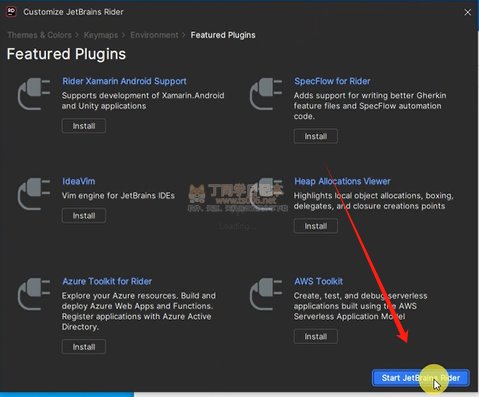The width and height of the screenshot is (479, 397).
Task: Open the Heap Allocations Viewer title link
Action: [x=342, y=181]
